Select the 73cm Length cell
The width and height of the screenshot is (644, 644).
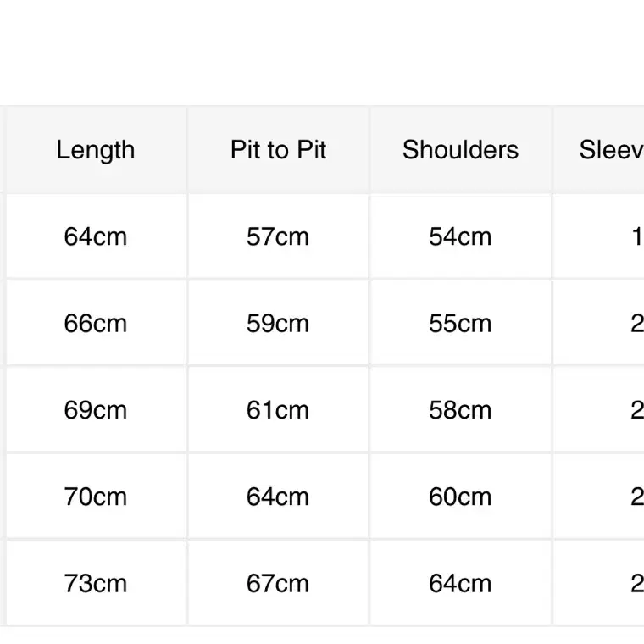pyautogui.click(x=96, y=583)
